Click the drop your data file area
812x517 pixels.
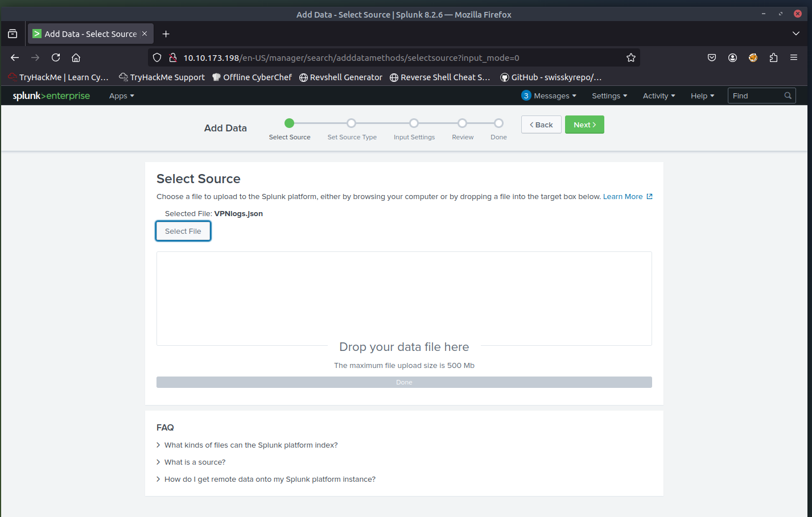tap(404, 299)
